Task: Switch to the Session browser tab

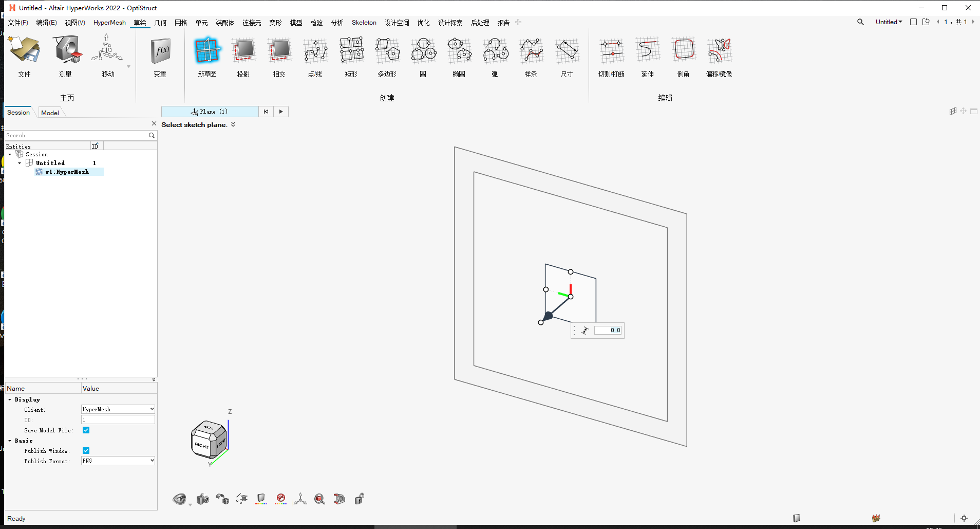Action: (18, 113)
